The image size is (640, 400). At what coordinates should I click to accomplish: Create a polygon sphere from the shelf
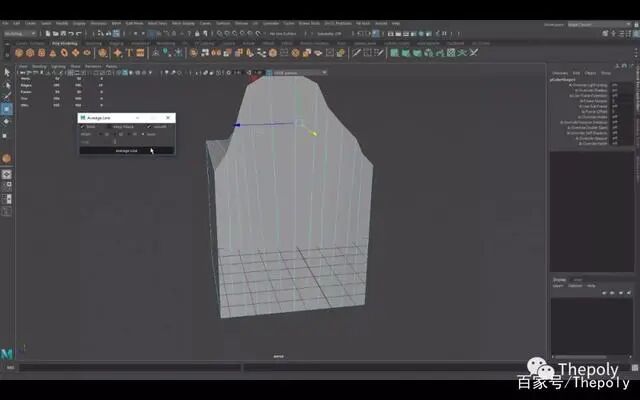coord(19,53)
